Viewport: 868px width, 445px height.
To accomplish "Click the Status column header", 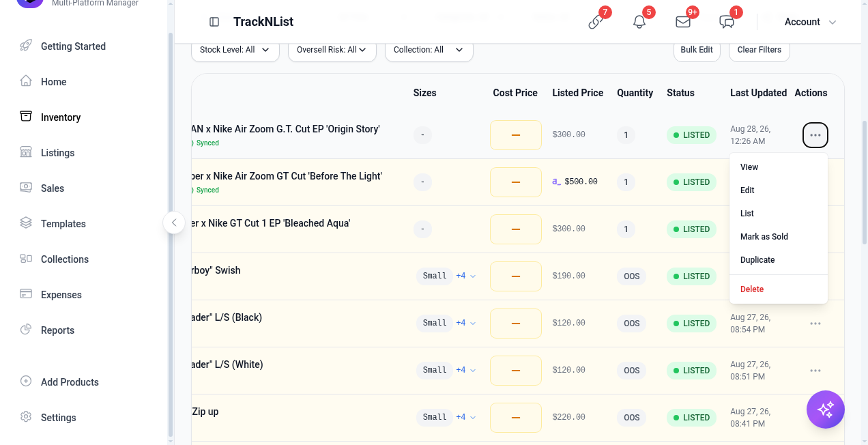I will [x=680, y=93].
